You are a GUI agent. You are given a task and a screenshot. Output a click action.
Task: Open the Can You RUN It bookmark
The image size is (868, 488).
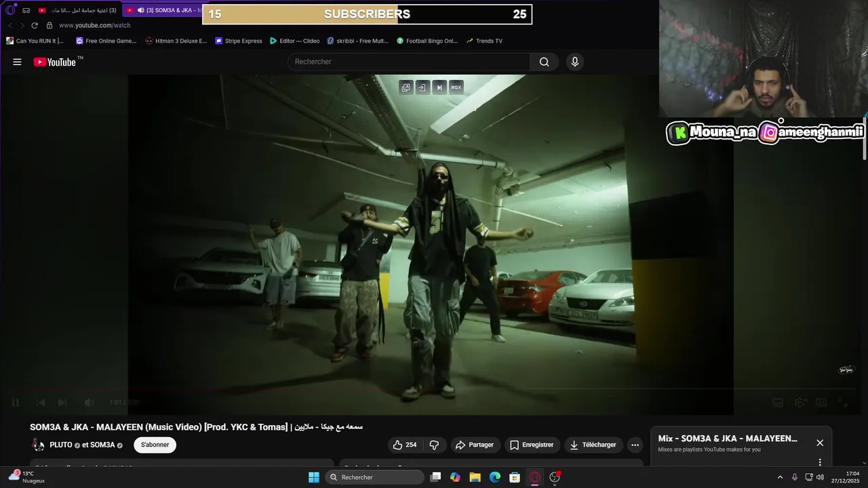[x=35, y=41]
